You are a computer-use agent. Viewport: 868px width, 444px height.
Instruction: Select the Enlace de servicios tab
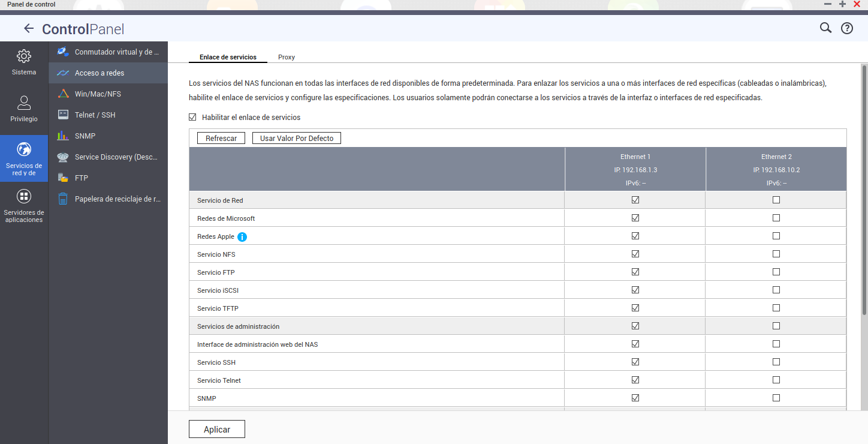[228, 57]
